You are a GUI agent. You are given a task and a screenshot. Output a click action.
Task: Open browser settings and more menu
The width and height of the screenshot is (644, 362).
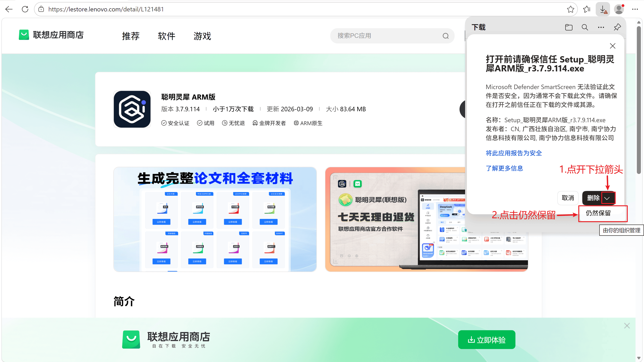tap(635, 9)
